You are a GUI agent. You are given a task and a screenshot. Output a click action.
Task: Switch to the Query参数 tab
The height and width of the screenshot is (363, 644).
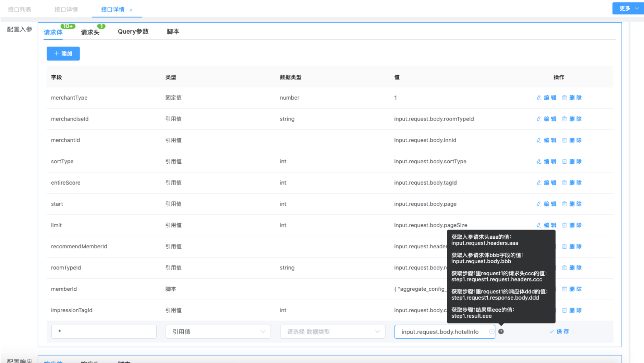[133, 32]
